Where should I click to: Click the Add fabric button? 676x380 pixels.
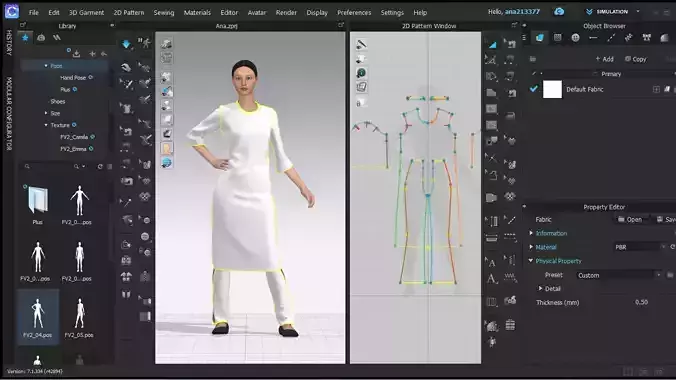coord(604,59)
